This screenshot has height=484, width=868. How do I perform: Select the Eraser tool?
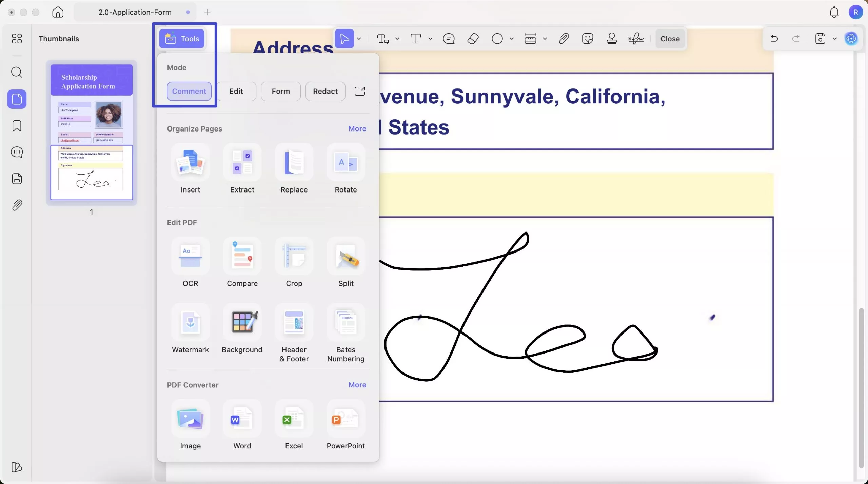pyautogui.click(x=473, y=39)
